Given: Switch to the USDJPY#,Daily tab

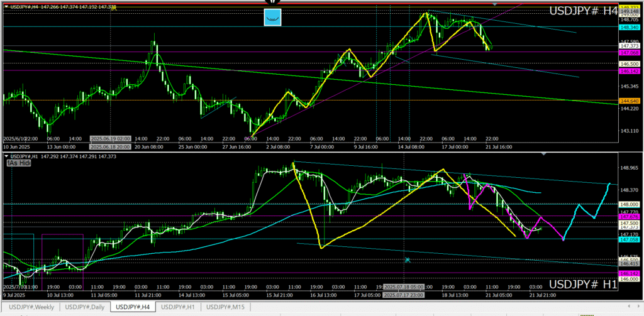Looking at the screenshot, I should [85, 307].
